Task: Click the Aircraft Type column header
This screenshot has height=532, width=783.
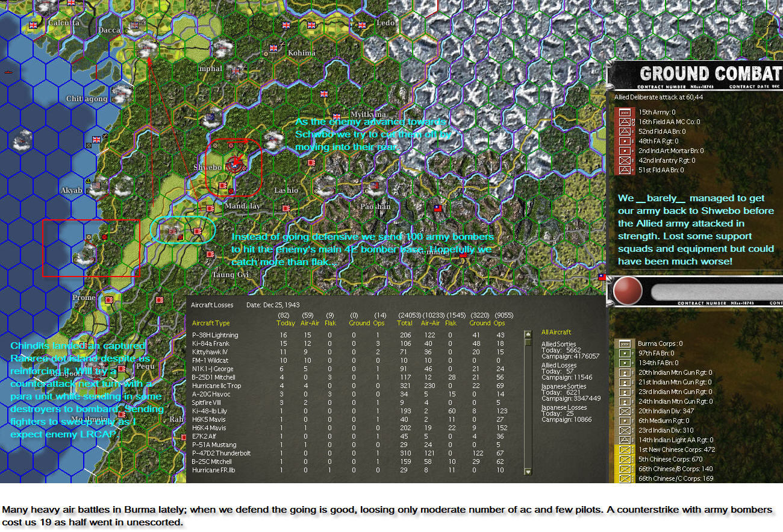Action: coord(211,324)
